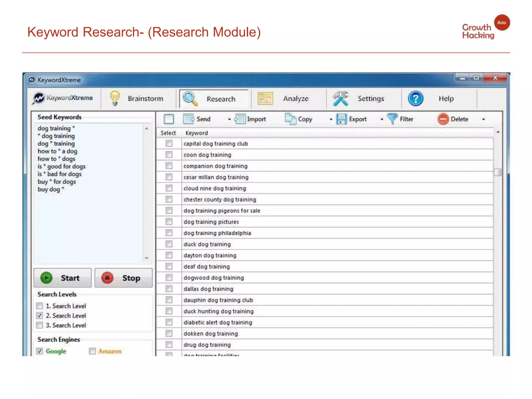
Task: Click the red Delete icon
Action: [x=443, y=119]
